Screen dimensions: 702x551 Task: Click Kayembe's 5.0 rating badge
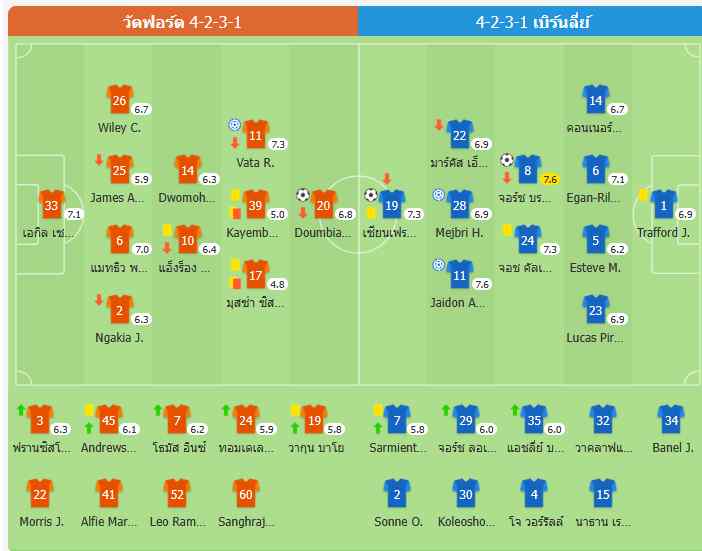277,214
